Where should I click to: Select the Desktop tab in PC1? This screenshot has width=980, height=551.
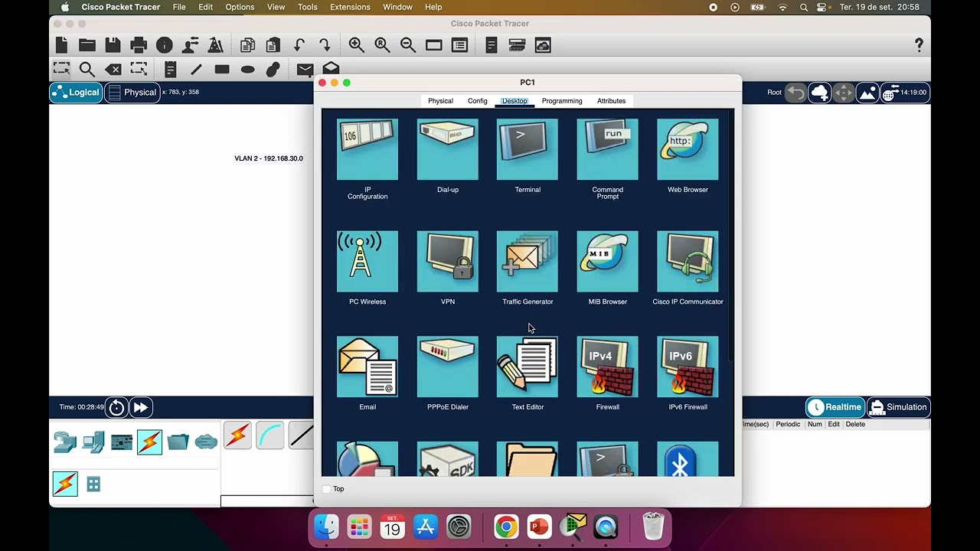pyautogui.click(x=514, y=101)
